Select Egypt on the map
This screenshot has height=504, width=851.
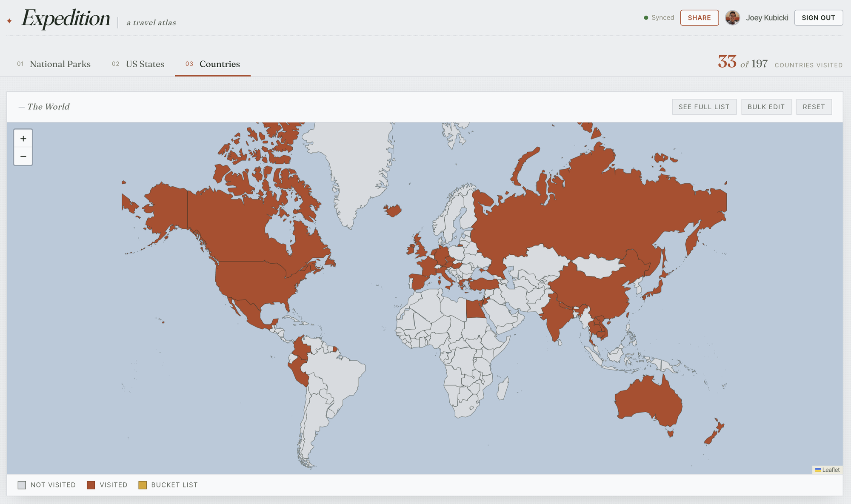[474, 309]
